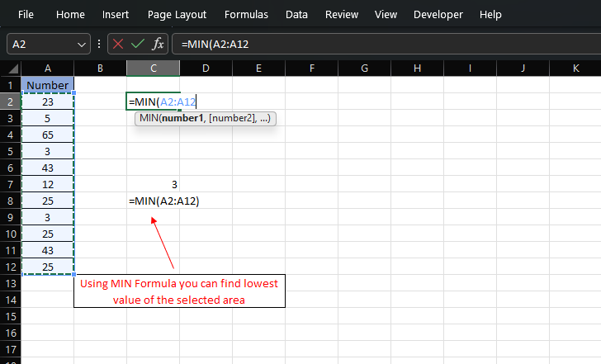Select cell A4 containing 65
The width and height of the screenshot is (601, 364).
(47, 135)
